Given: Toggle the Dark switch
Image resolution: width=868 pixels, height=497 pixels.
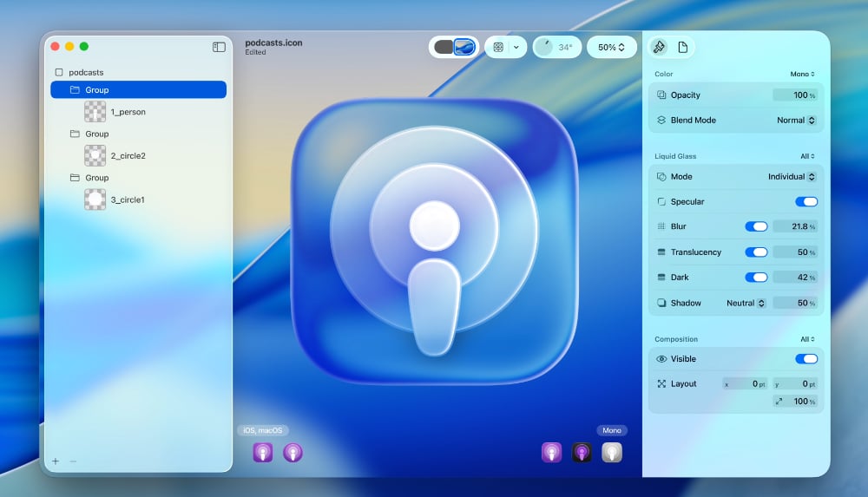Looking at the screenshot, I should point(756,278).
